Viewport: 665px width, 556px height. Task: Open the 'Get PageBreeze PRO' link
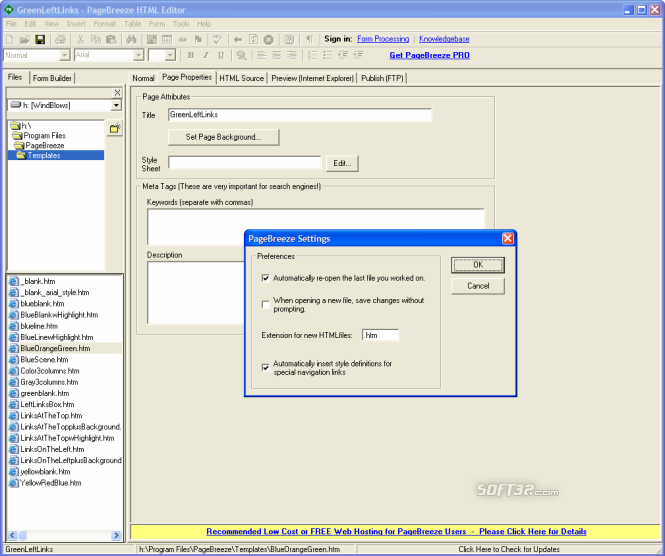(429, 55)
